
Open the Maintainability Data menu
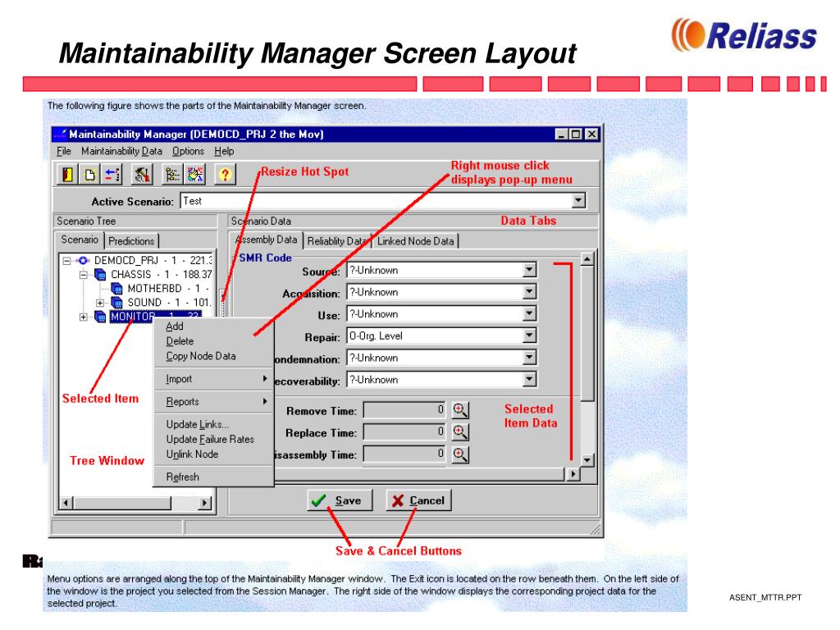121,151
